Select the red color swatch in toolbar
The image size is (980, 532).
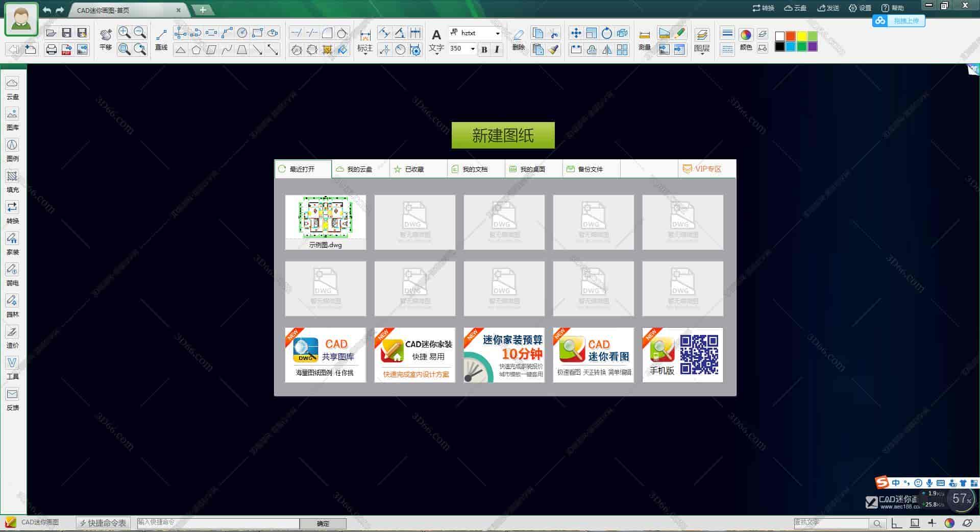pyautogui.click(x=790, y=36)
